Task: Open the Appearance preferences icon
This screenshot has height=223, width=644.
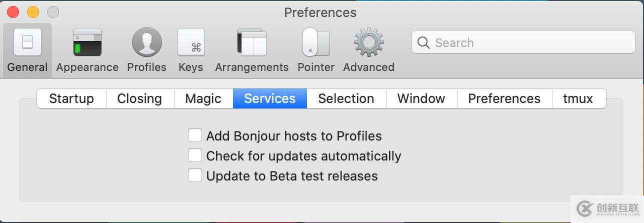Action: [x=87, y=42]
